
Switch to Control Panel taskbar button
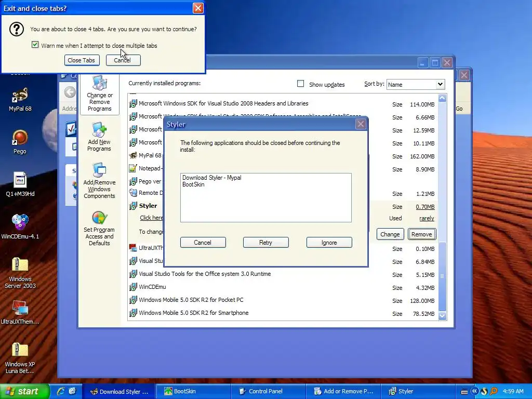[268, 391]
